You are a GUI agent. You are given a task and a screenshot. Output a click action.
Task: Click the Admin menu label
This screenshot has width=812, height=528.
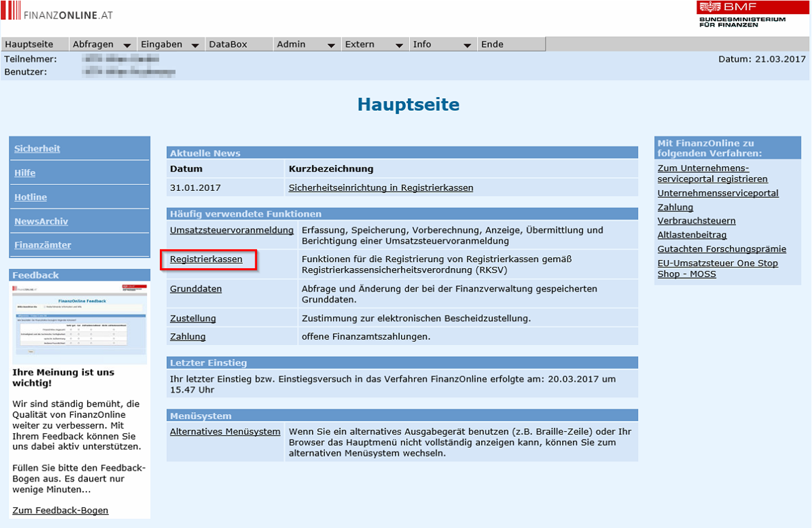pos(291,44)
